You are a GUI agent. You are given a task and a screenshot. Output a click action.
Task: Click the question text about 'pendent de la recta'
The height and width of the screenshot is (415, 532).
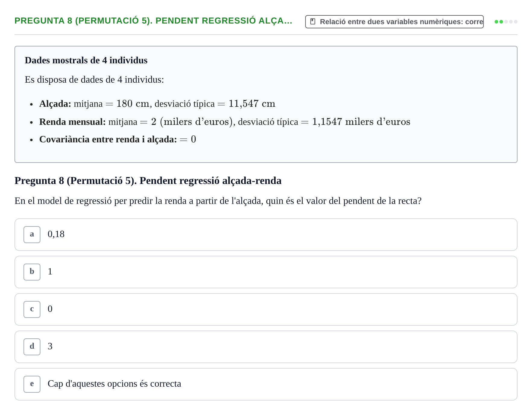pos(218,201)
